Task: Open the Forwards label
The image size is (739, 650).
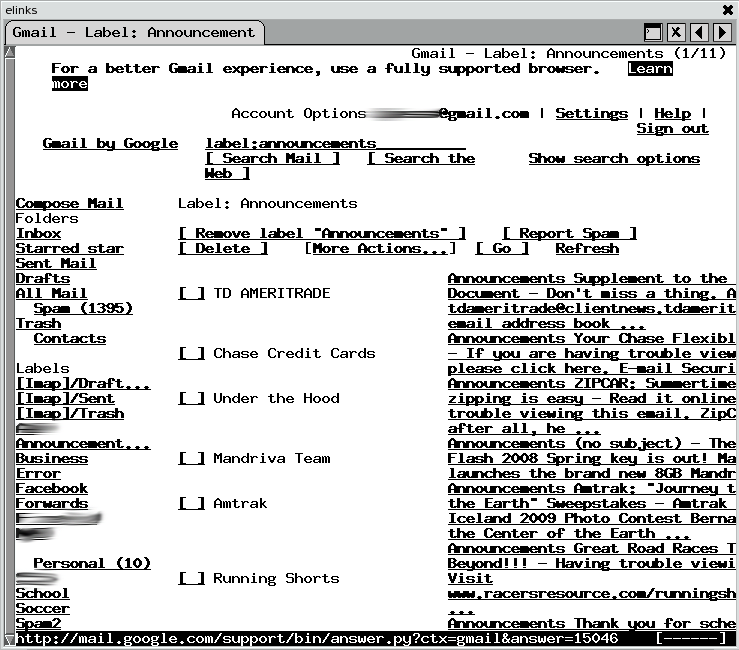Action: click(x=51, y=503)
